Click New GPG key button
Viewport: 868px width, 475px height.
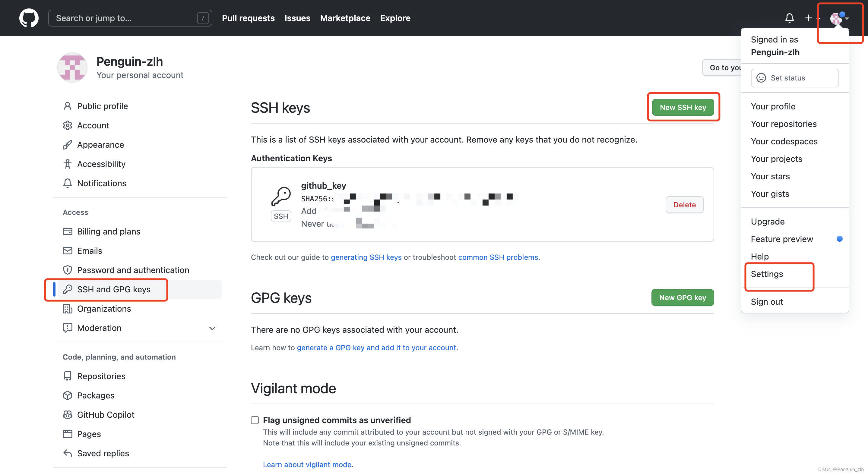tap(683, 297)
